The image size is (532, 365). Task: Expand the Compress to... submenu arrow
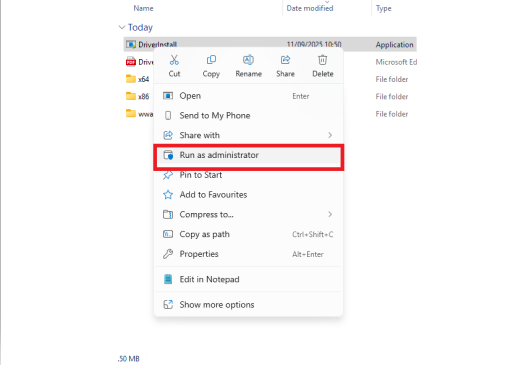pyautogui.click(x=330, y=214)
